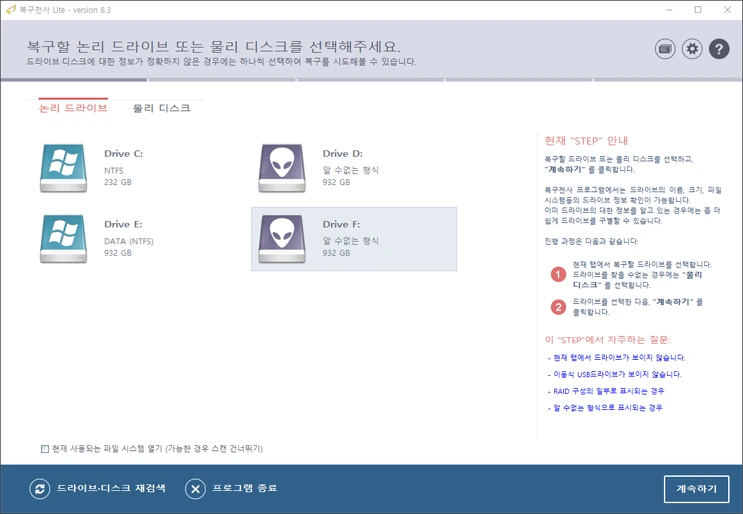
Task: Click 알 수없는 형식 under Drive D:
Action: point(351,170)
